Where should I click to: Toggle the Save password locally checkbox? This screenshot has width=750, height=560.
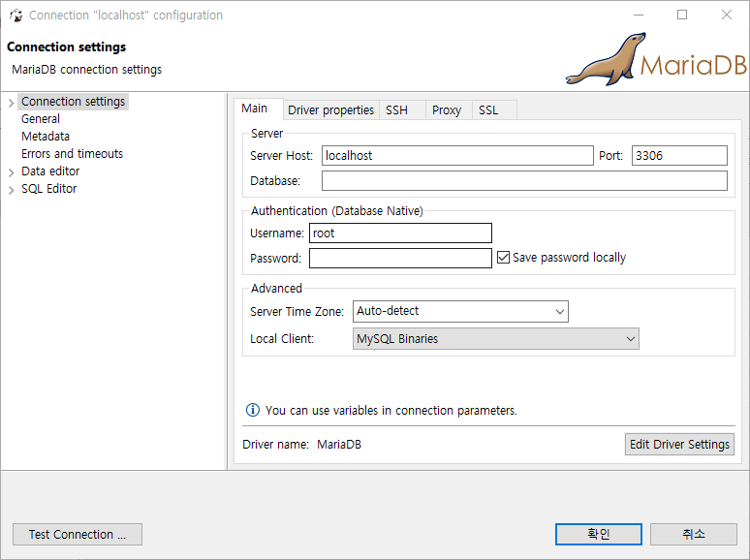click(503, 258)
